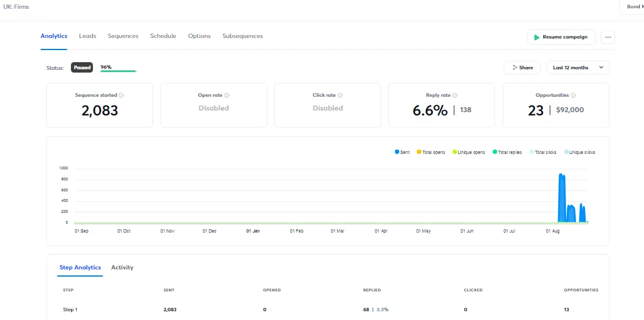This screenshot has width=644, height=320.
Task: Click the UK: Firms campaign title
Action: tap(16, 7)
